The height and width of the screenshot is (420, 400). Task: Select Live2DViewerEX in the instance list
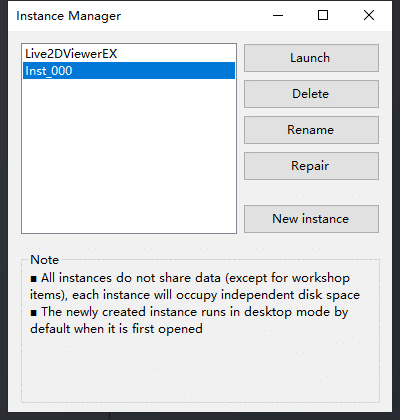(x=129, y=54)
